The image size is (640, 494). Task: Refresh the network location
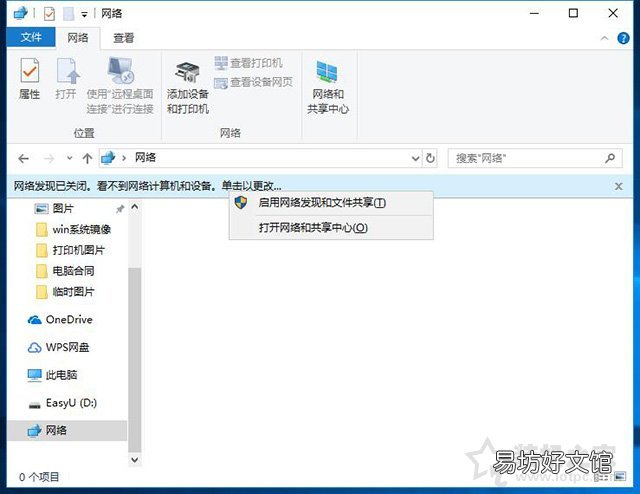point(430,158)
